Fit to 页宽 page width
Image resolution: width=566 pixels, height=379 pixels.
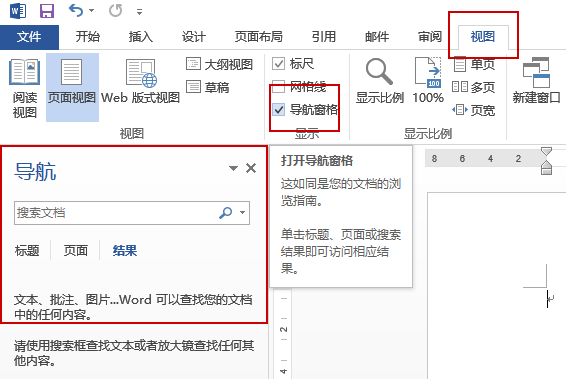(x=474, y=110)
